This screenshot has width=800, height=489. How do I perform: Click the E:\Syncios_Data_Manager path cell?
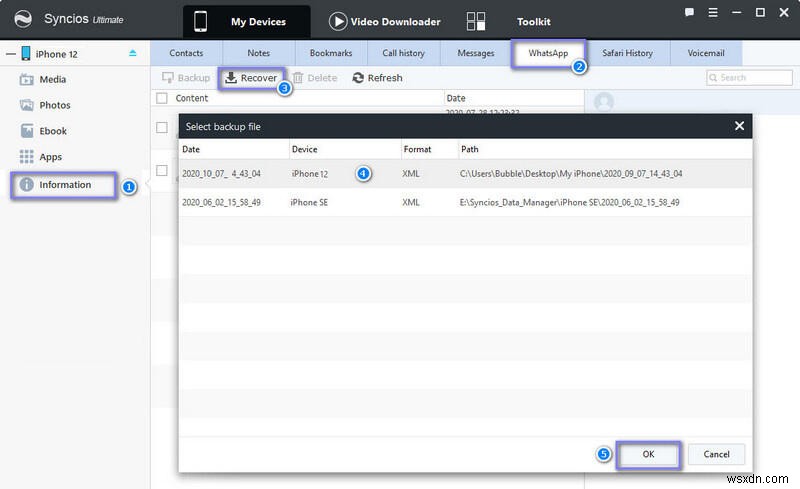point(569,202)
